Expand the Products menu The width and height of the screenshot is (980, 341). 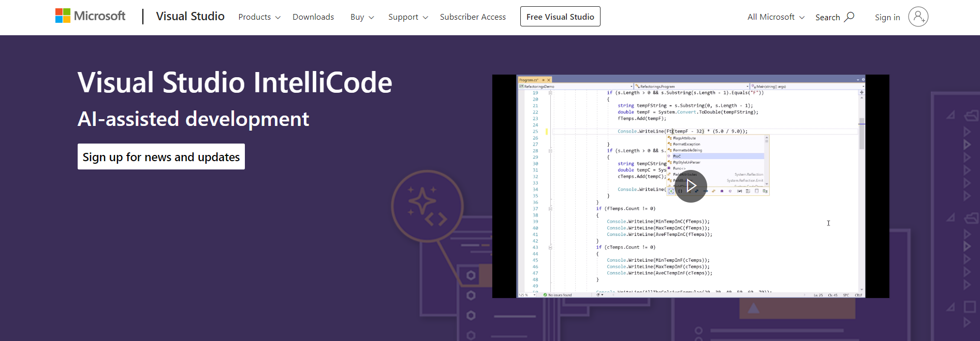259,17
